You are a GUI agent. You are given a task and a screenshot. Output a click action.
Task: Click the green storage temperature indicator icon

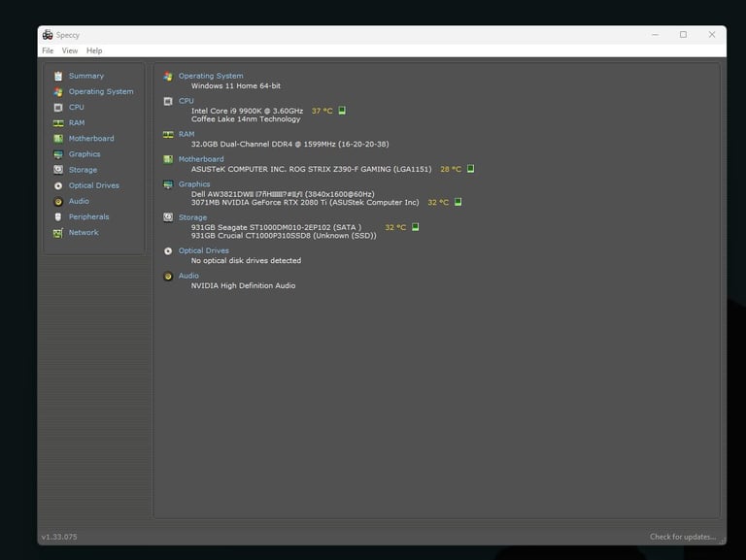(x=415, y=227)
